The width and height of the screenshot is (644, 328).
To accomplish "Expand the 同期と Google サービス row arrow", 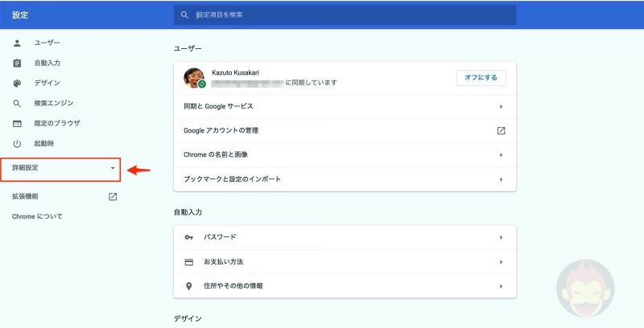I will coord(501,106).
